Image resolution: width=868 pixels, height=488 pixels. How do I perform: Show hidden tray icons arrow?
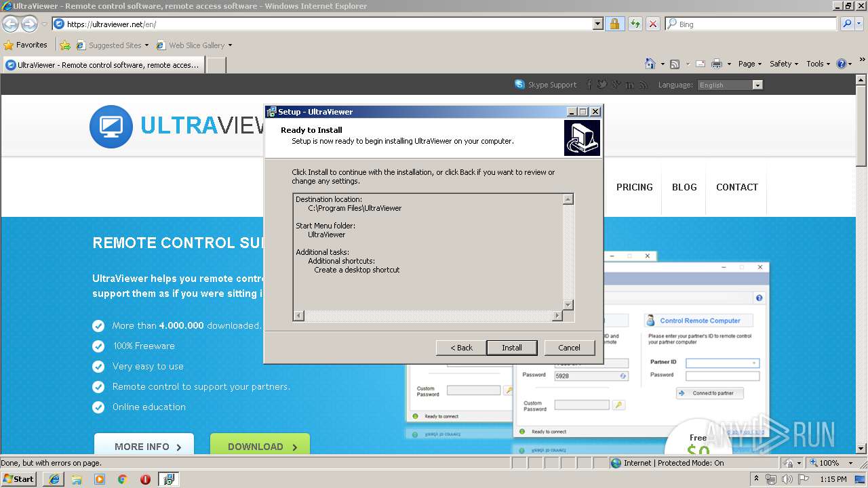coord(756,479)
